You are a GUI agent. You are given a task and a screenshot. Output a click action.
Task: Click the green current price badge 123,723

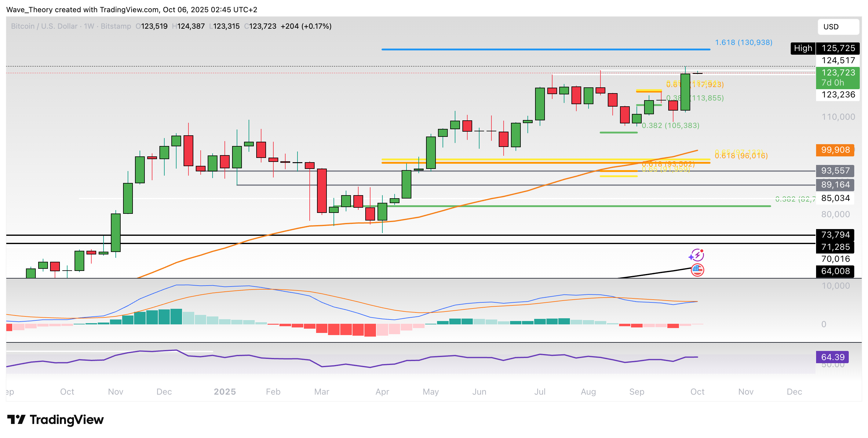(838, 73)
